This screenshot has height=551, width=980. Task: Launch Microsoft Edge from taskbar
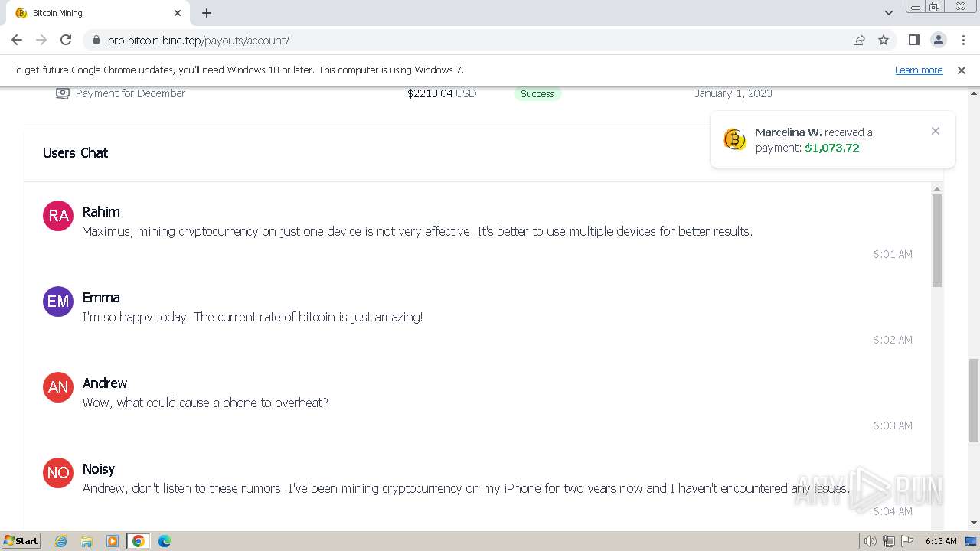[165, 541]
